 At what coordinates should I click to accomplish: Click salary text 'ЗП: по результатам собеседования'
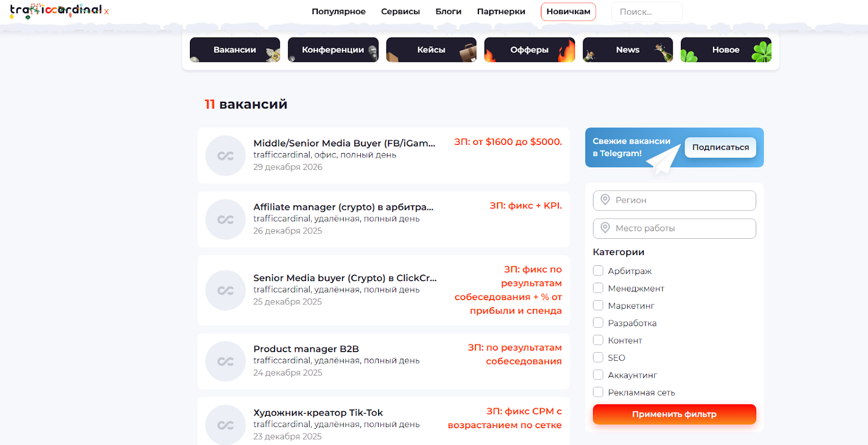pos(515,354)
